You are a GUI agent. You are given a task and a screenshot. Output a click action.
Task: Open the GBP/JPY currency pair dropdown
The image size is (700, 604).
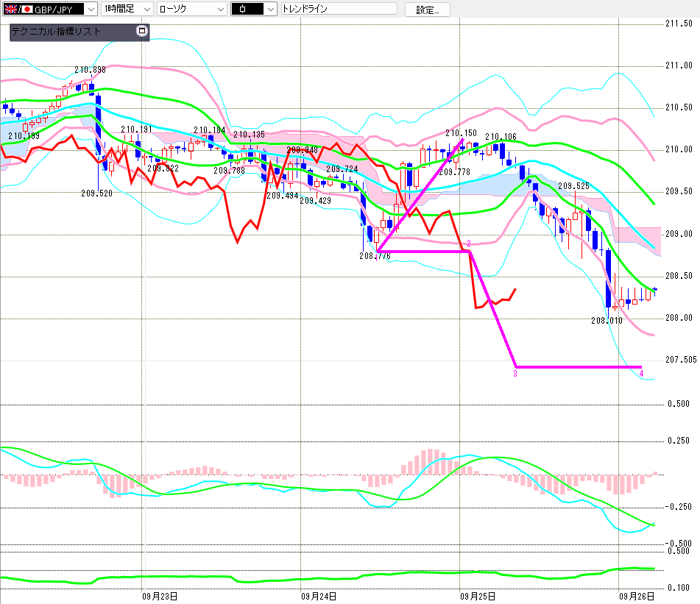[x=91, y=9]
